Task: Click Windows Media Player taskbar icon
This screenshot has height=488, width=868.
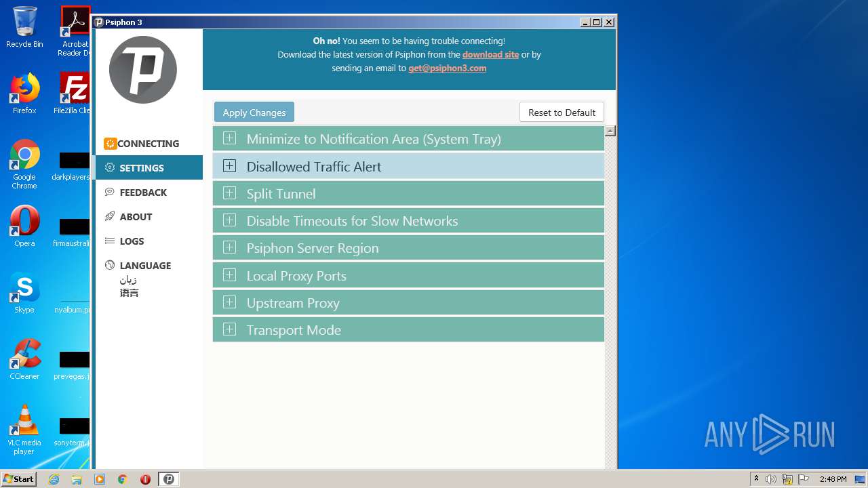Action: (100, 479)
